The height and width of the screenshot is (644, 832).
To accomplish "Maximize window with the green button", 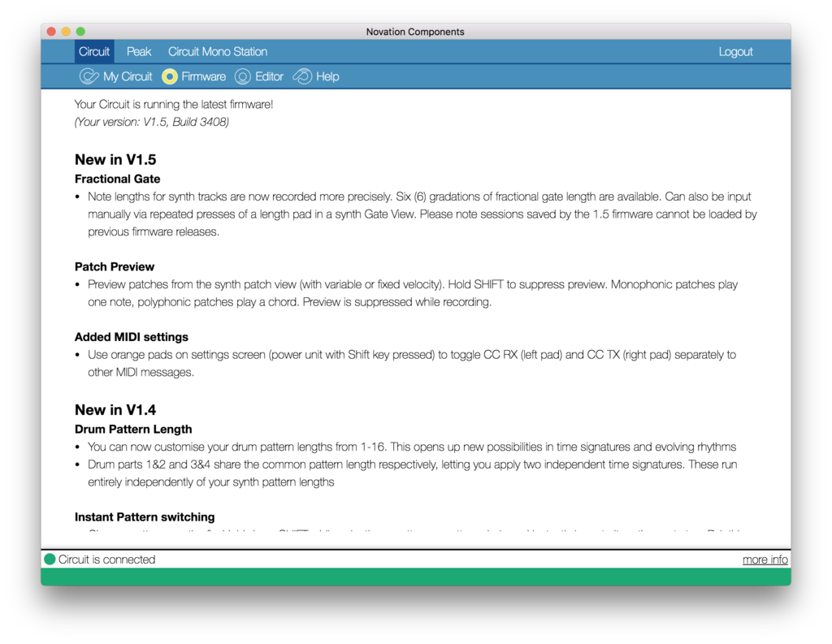I will pos(80,32).
